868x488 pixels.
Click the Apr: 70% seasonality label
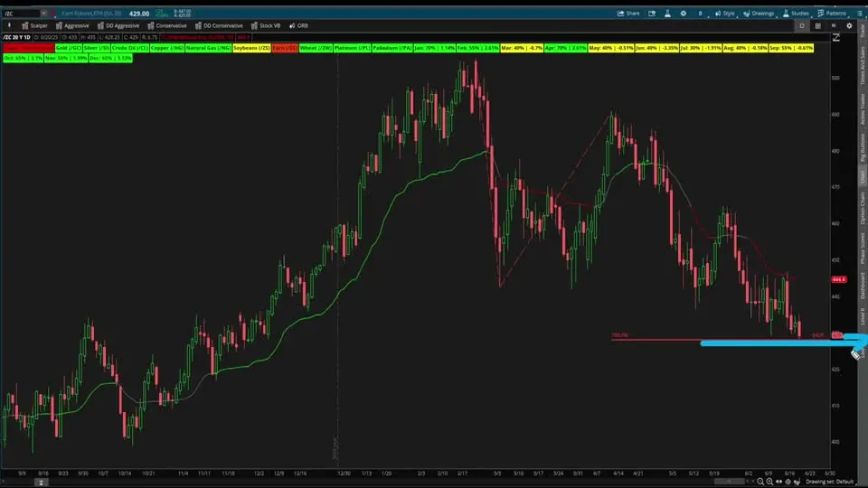point(565,48)
